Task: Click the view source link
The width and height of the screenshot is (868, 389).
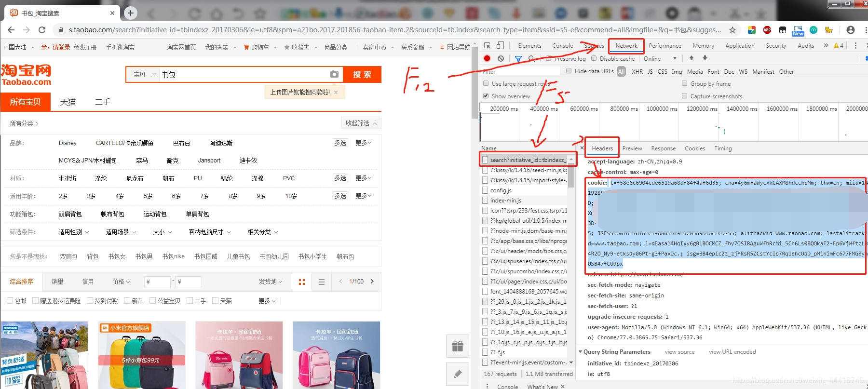Action: click(679, 352)
